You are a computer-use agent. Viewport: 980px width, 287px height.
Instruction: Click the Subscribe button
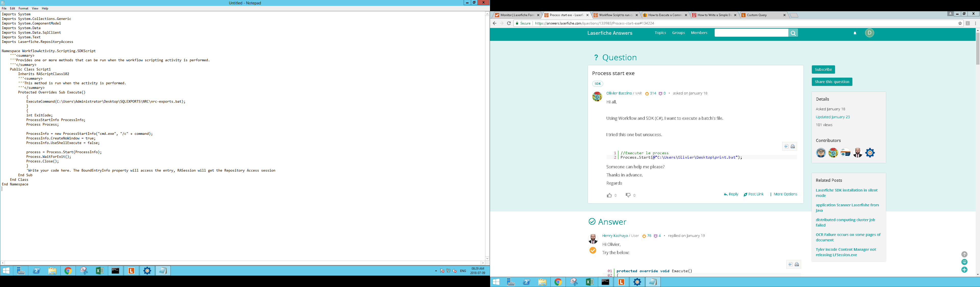tap(823, 69)
